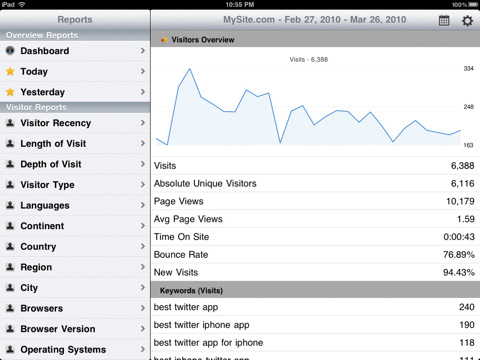Click the Avg Page Views row
480x360 pixels.
[x=316, y=219]
